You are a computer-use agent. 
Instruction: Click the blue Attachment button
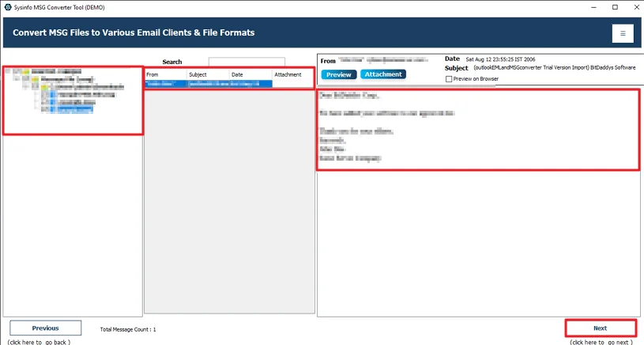[383, 74]
